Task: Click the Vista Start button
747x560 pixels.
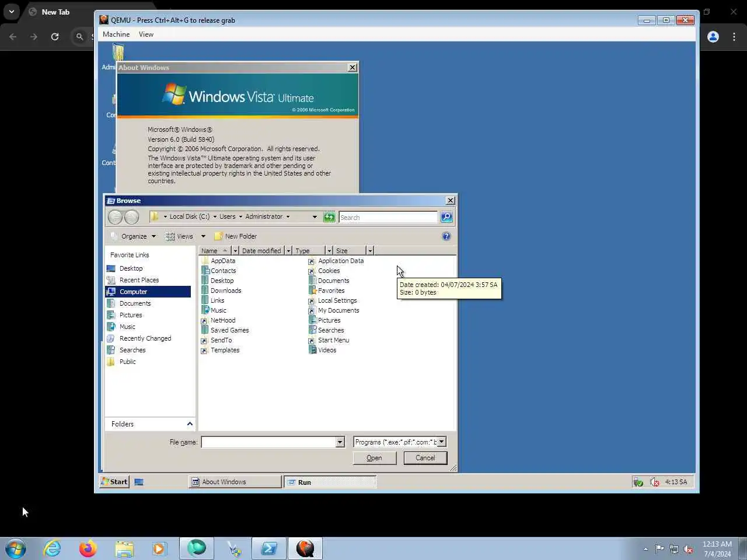Action: click(x=114, y=482)
